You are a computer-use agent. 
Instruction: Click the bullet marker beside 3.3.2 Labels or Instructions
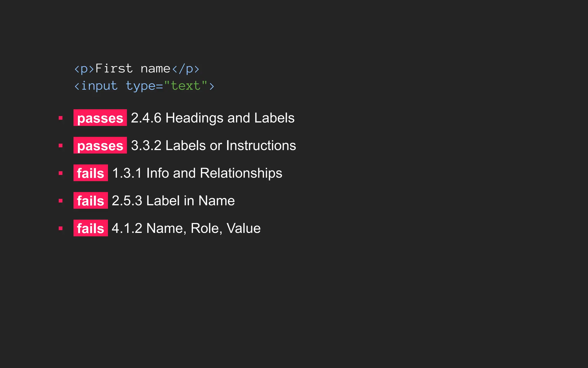pyautogui.click(x=61, y=145)
